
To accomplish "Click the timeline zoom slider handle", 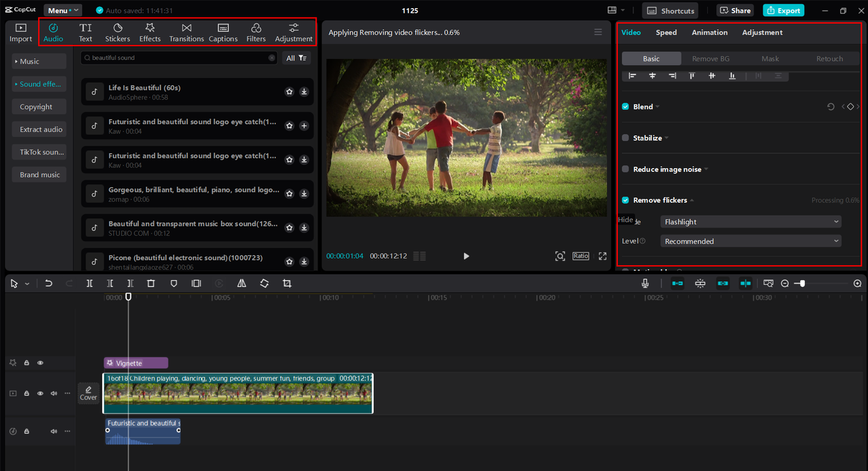I will click(802, 283).
